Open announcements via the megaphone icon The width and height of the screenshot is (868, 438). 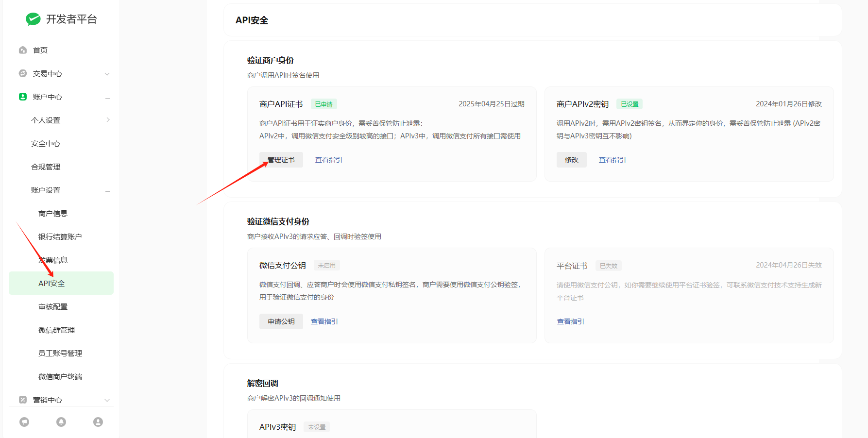[24, 422]
